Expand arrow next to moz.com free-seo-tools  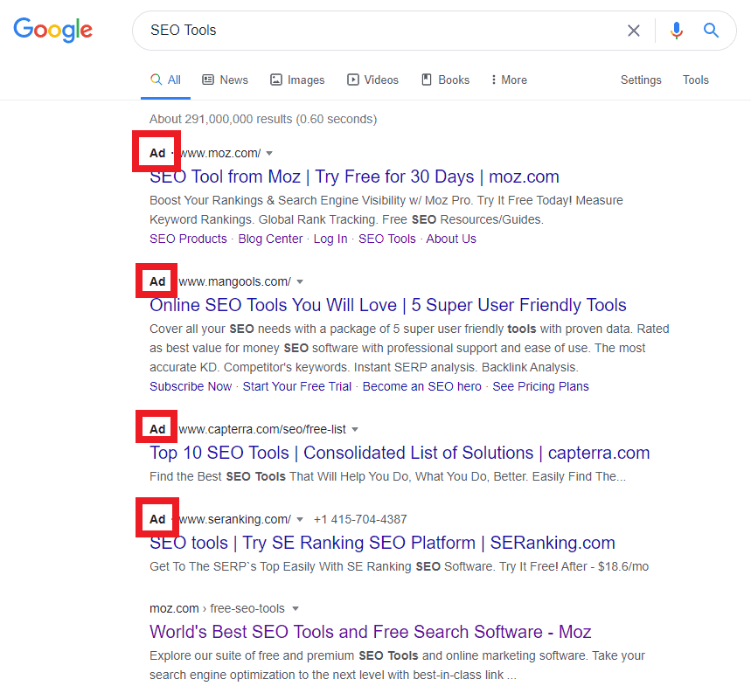click(x=296, y=608)
